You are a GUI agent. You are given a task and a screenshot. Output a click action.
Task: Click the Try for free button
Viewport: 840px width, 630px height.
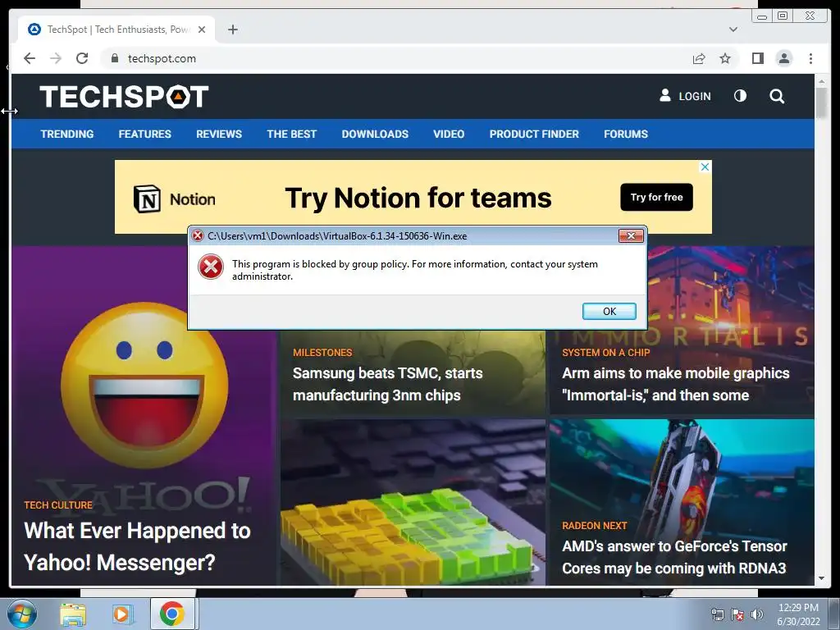click(x=656, y=197)
